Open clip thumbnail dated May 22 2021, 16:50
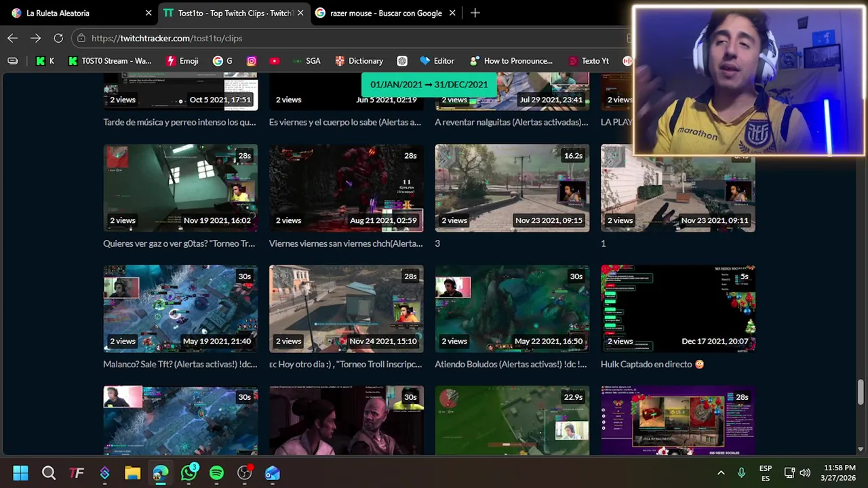The height and width of the screenshot is (488, 868). click(512, 309)
